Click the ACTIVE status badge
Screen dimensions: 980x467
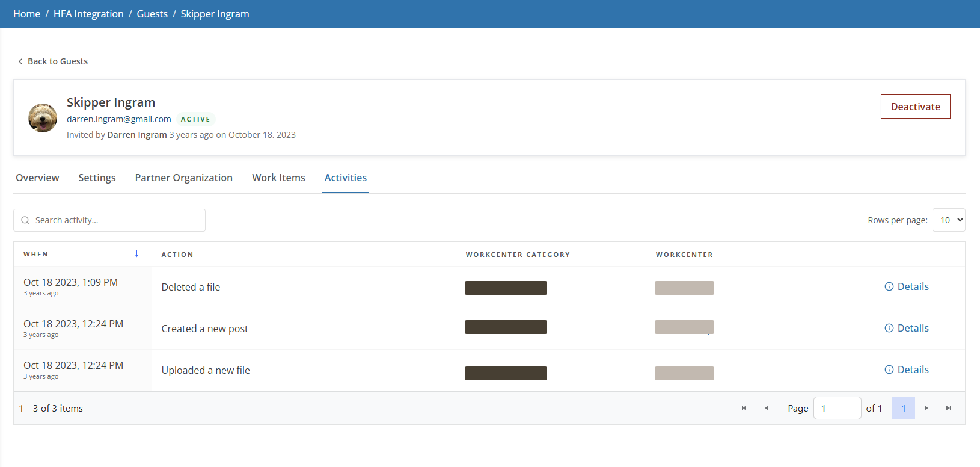click(195, 119)
